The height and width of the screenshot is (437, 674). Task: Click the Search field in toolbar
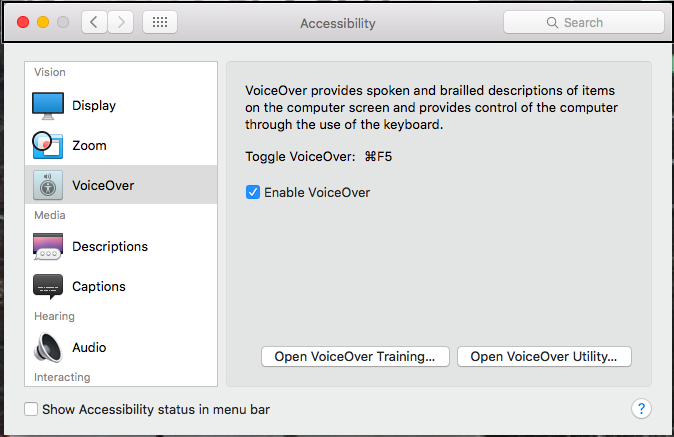point(583,22)
